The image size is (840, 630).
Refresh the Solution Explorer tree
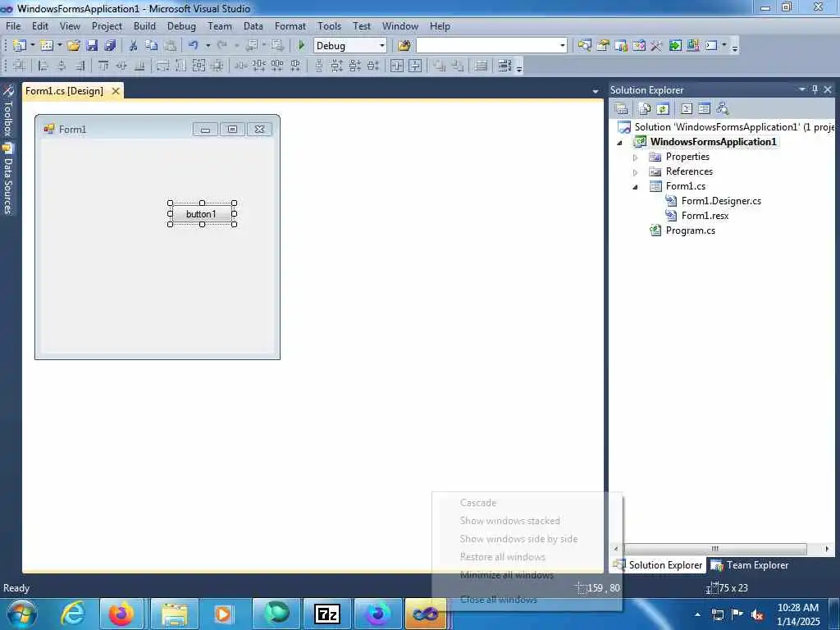[x=663, y=109]
